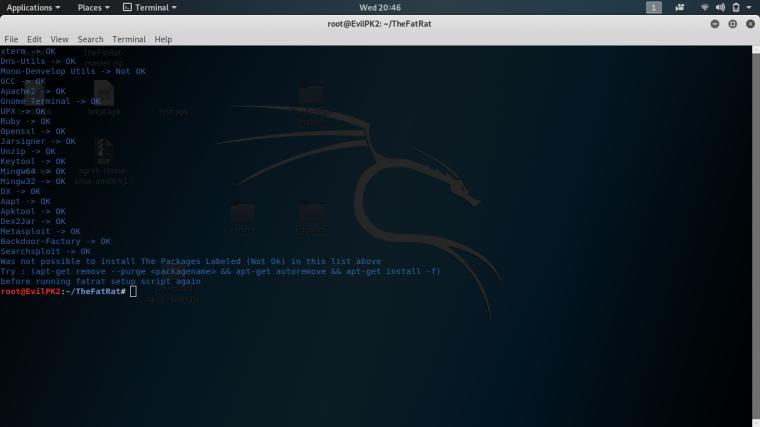Click the 'Aapt -> OK' line
Image resolution: width=760 pixels, height=427 pixels.
[25, 201]
